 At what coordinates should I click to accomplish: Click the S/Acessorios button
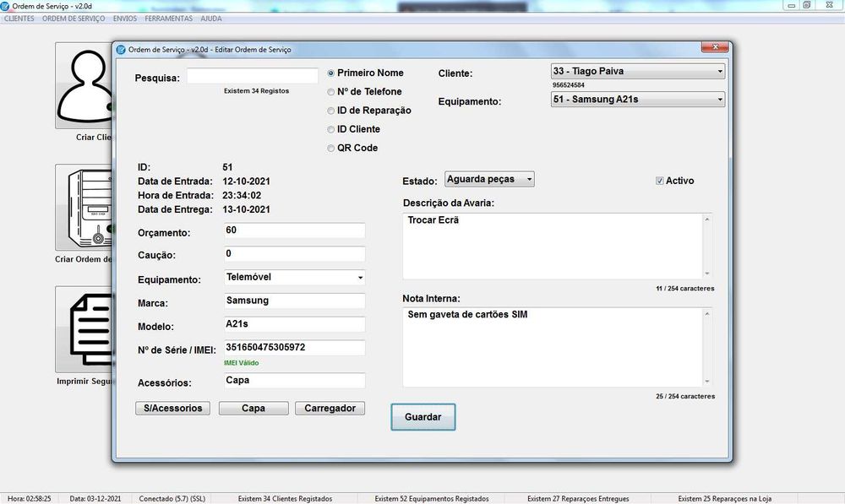(173, 408)
